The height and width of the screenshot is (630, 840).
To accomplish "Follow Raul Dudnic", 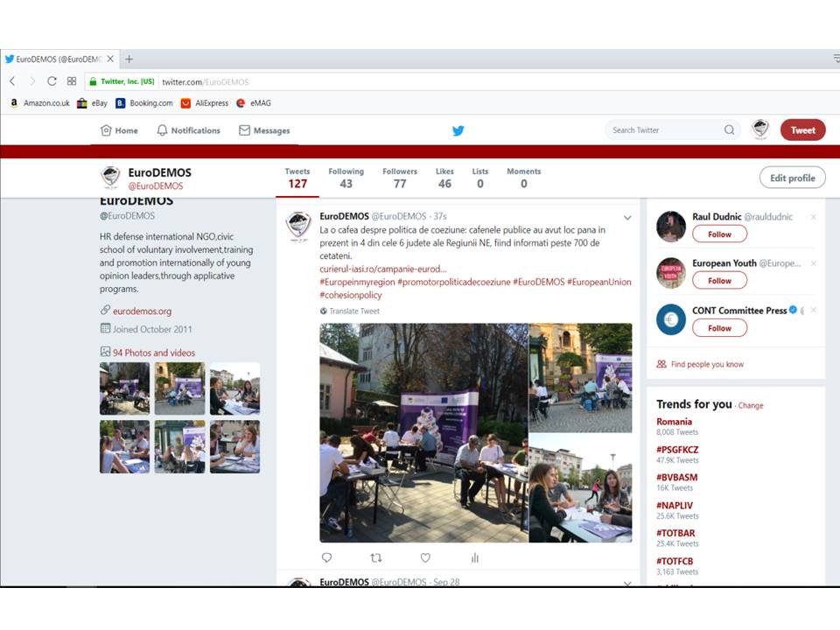I will pos(719,234).
